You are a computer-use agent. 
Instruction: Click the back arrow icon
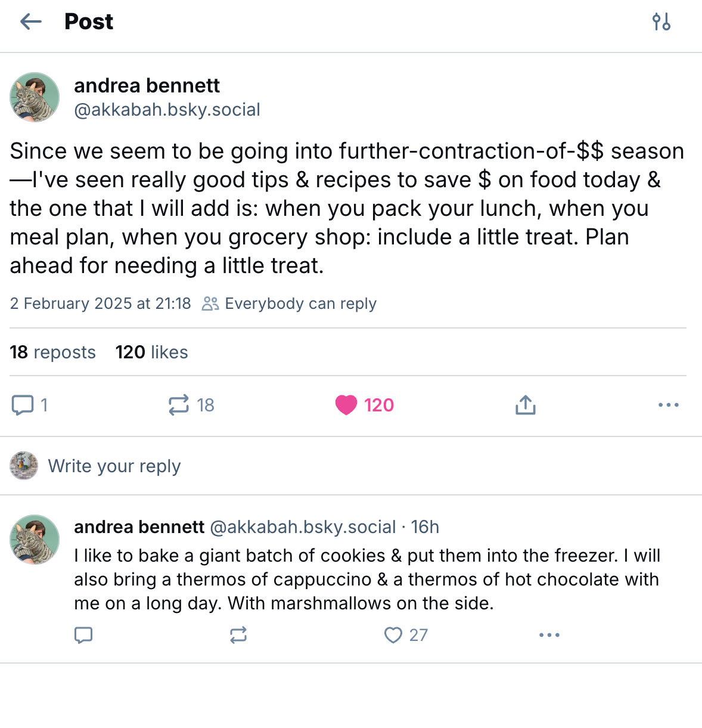(31, 22)
